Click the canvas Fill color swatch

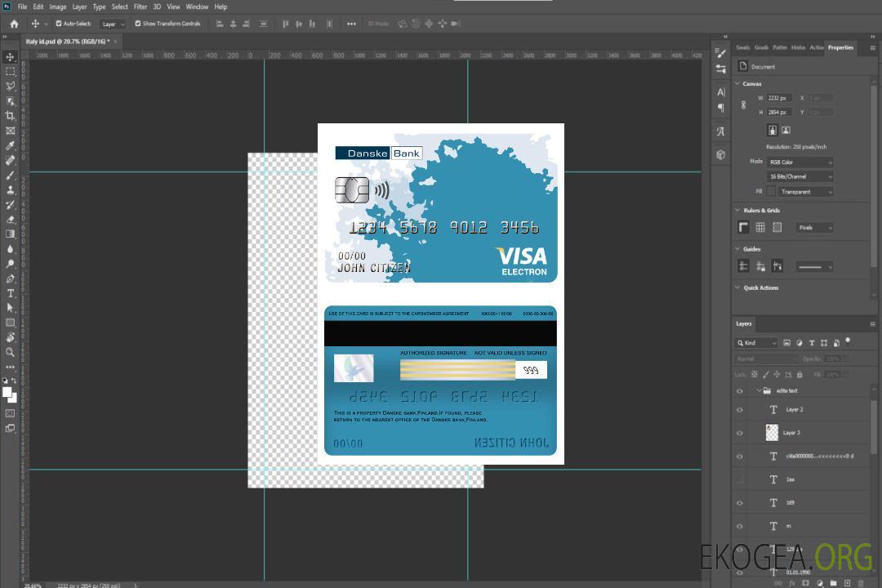pos(771,192)
